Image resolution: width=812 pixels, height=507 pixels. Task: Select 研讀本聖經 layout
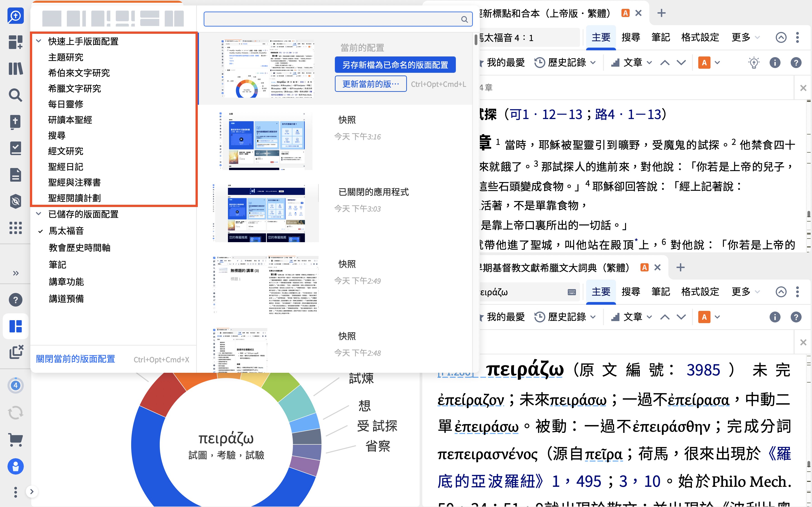pos(70,120)
